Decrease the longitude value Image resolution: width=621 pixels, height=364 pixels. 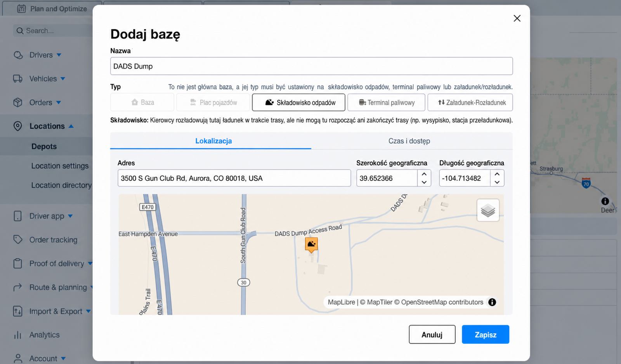click(x=497, y=182)
